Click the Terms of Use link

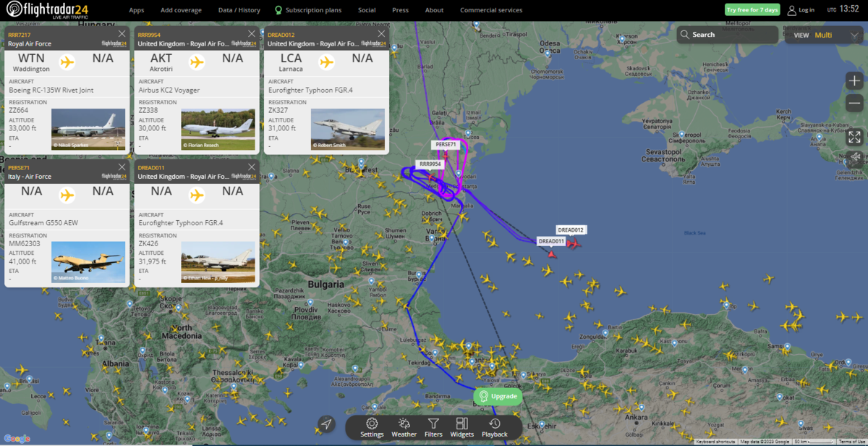click(x=851, y=442)
